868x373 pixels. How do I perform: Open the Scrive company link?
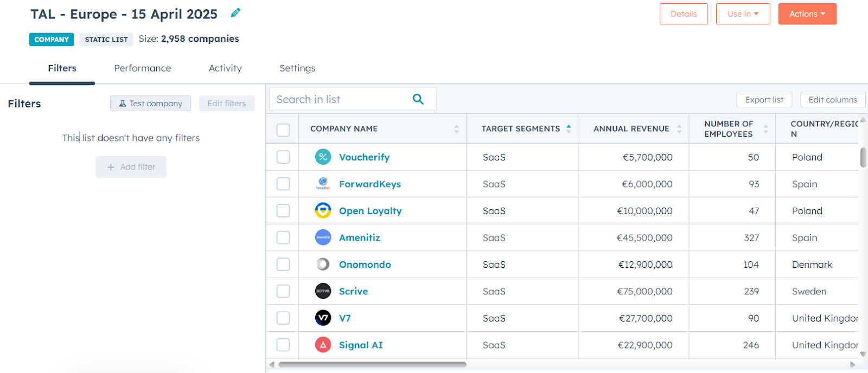[x=354, y=291]
